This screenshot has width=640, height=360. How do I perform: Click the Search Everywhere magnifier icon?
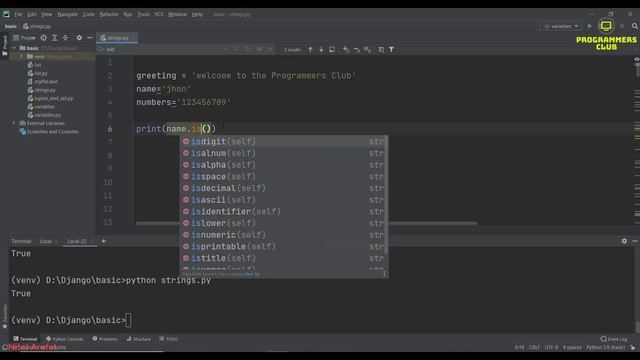point(635,26)
